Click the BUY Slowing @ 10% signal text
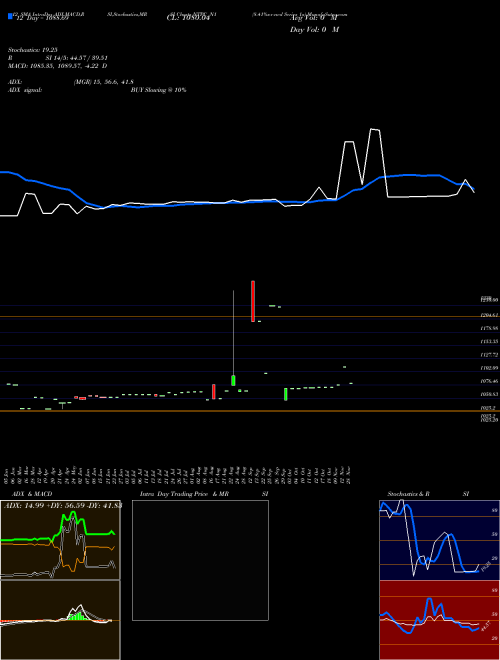Viewport: 500px width, 660px height. tap(158, 90)
